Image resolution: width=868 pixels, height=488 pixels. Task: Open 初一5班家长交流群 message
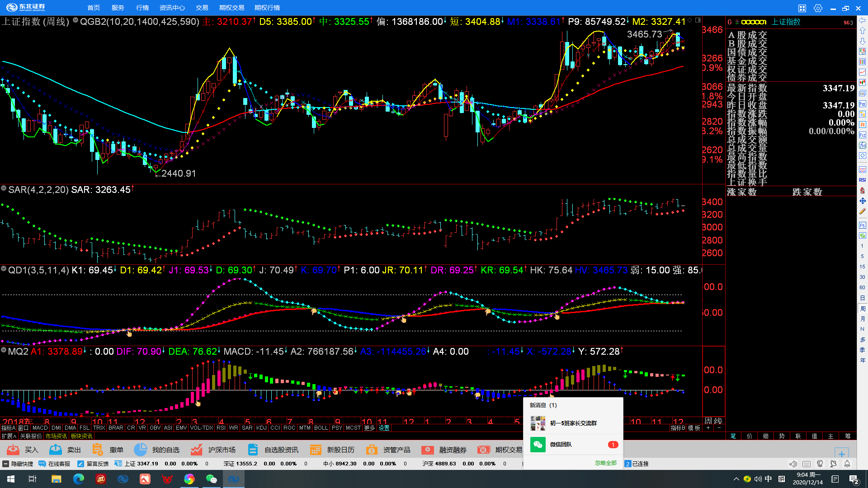[573, 423]
